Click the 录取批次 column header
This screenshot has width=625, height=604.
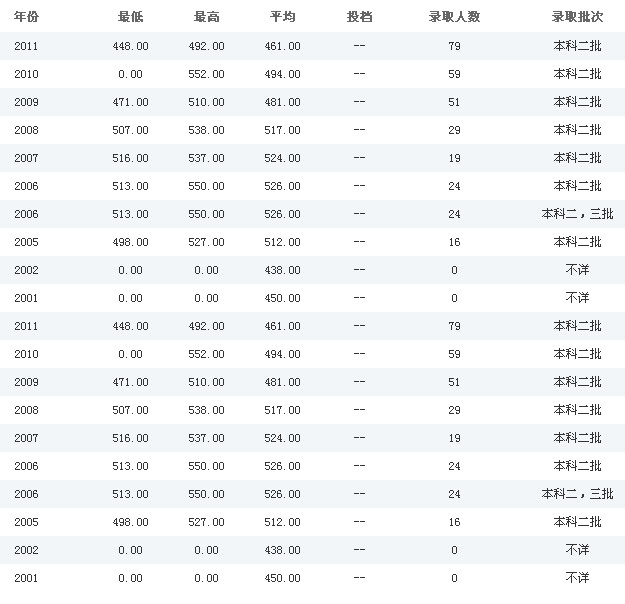[577, 18]
